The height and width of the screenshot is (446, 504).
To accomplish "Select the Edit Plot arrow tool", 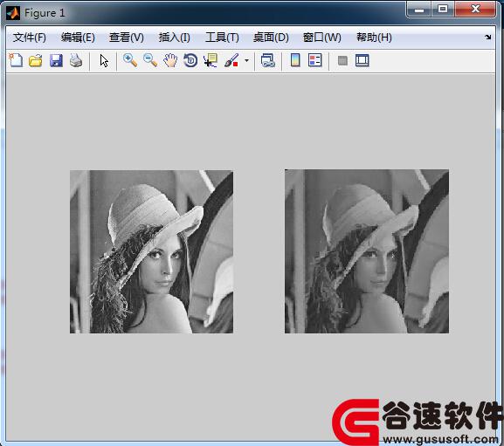I will tap(104, 61).
